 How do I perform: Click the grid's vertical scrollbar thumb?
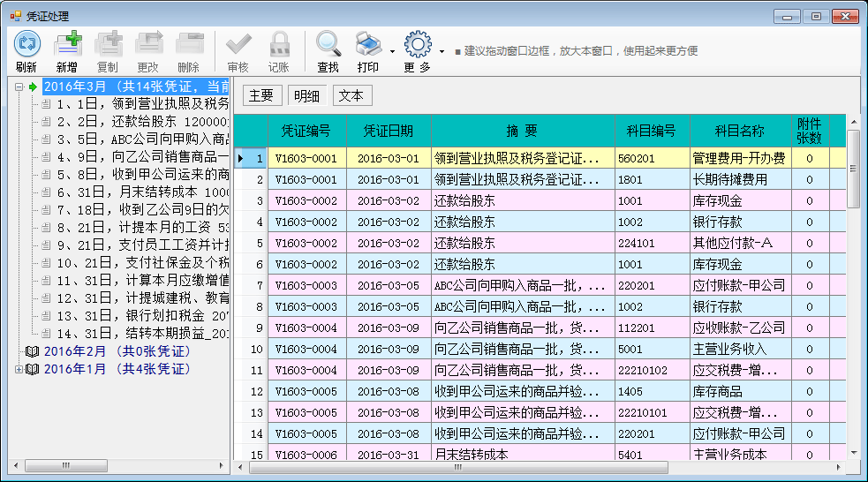pyautogui.click(x=853, y=168)
